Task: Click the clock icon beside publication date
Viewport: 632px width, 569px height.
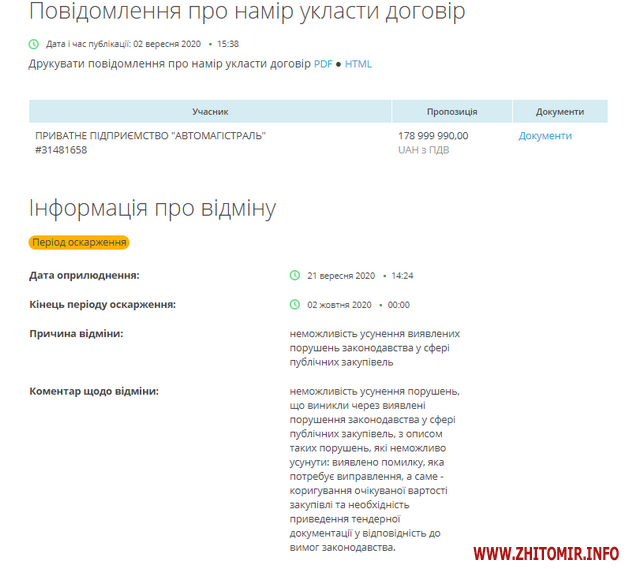Action: coord(35,44)
